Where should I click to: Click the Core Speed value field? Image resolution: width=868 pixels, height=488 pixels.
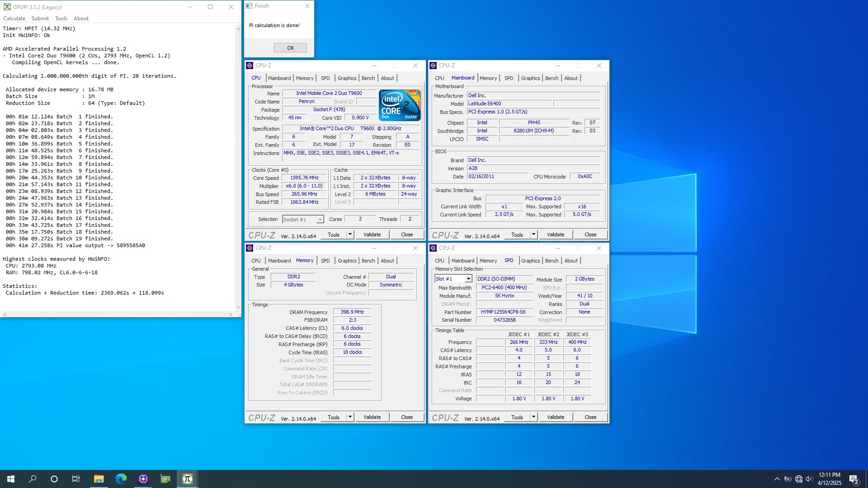[x=304, y=178]
